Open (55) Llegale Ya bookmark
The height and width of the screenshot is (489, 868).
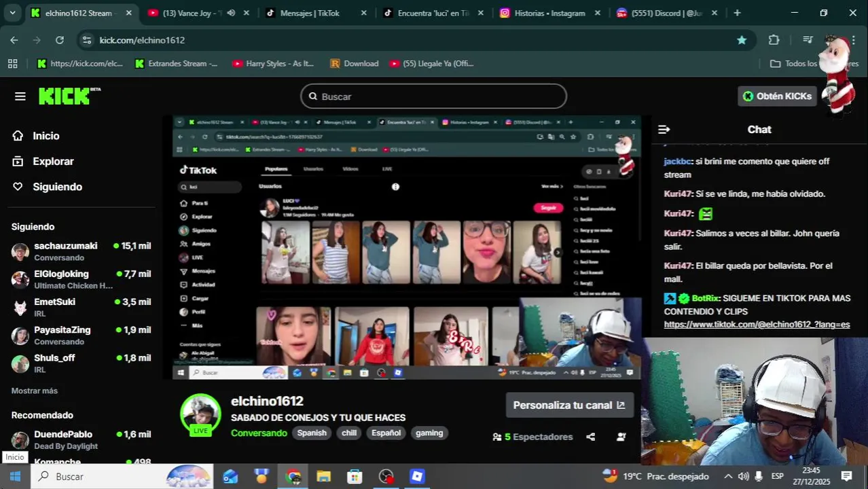432,63
